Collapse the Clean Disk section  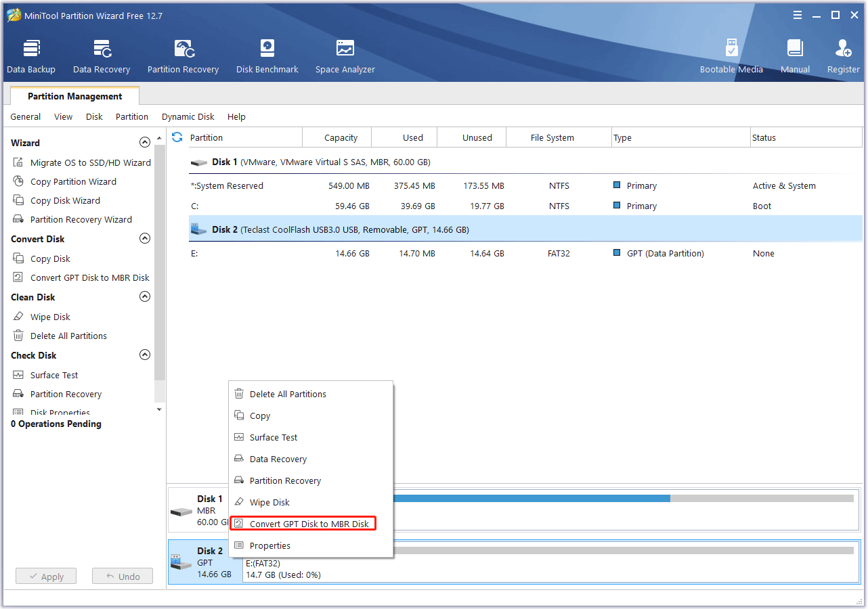coord(144,297)
